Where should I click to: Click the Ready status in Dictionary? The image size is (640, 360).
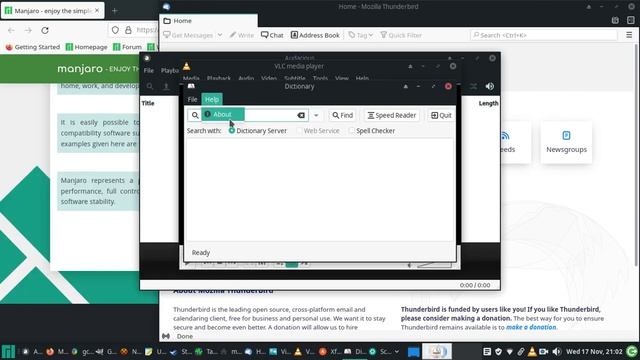point(201,253)
